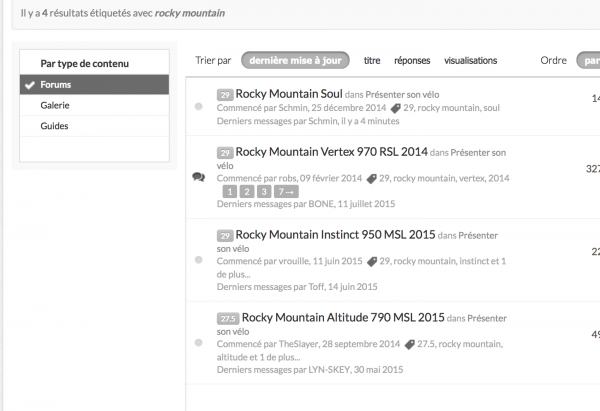This screenshot has height=411, width=600.
Task: Click the vertex tag in second result
Action: point(470,178)
